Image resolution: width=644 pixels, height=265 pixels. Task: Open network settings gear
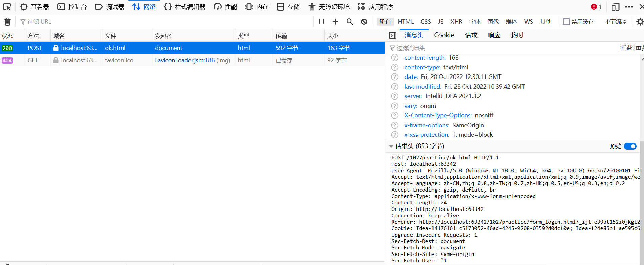coord(639,22)
